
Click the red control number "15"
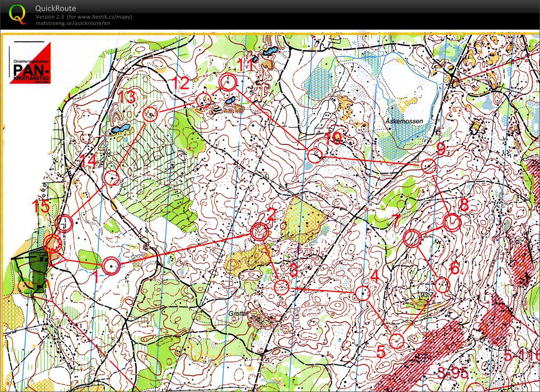coord(41,207)
